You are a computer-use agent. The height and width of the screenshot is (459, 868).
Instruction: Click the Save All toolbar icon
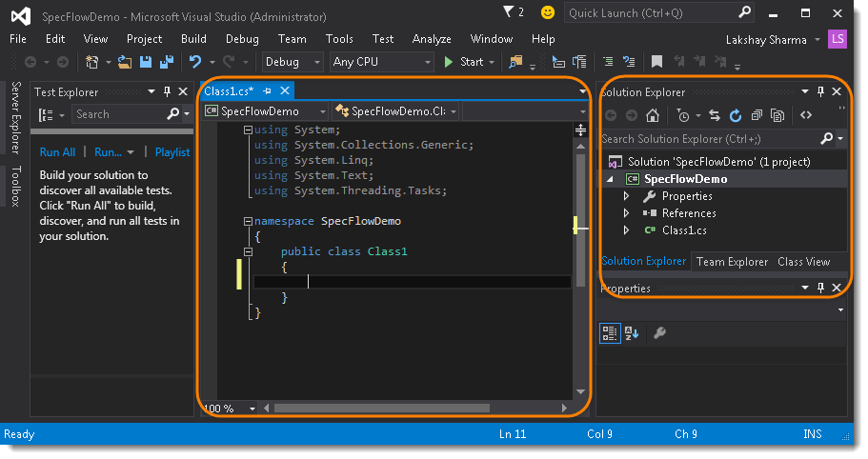pyautogui.click(x=167, y=62)
